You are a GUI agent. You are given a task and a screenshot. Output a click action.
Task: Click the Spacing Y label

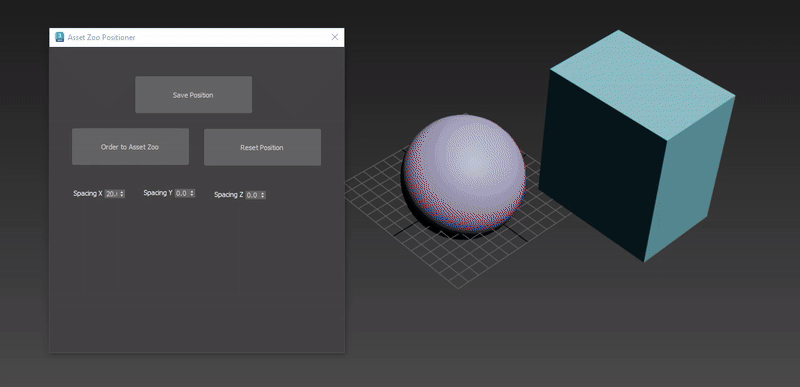[x=158, y=193]
